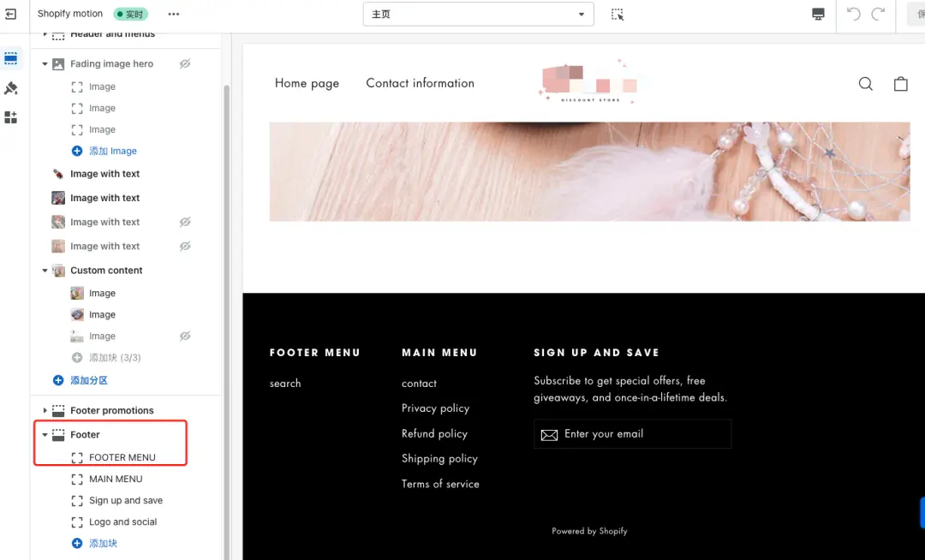The width and height of the screenshot is (925, 560).
Task: Click 添加 Image link
Action: pyautogui.click(x=113, y=151)
